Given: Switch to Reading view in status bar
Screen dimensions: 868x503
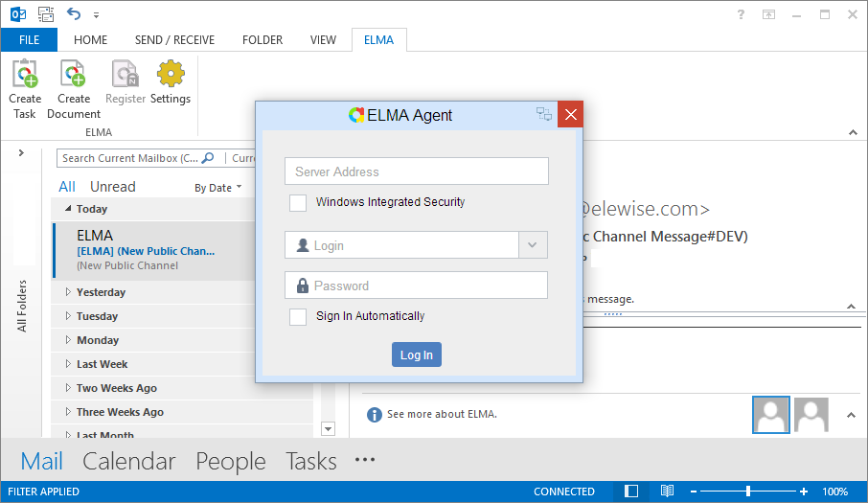Looking at the screenshot, I should 667,492.
